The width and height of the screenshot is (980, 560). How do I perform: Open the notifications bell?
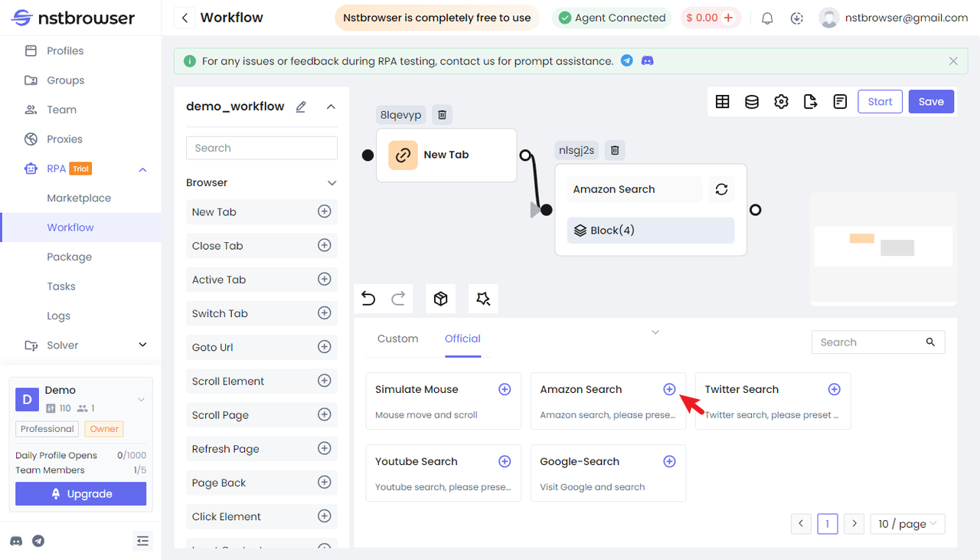pos(767,18)
